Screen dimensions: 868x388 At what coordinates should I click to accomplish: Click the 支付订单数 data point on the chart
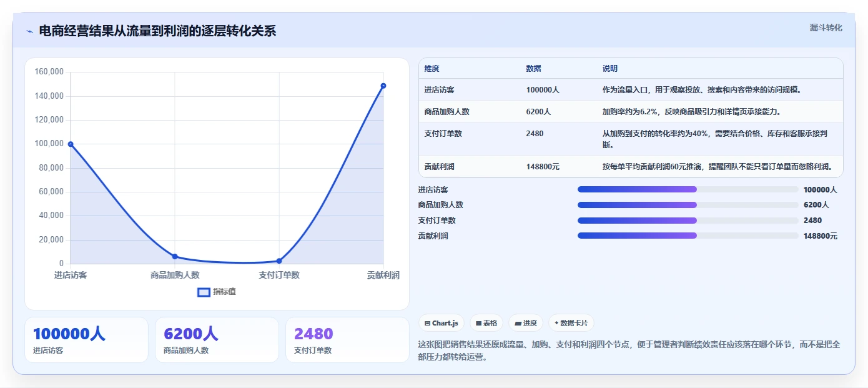(x=279, y=261)
